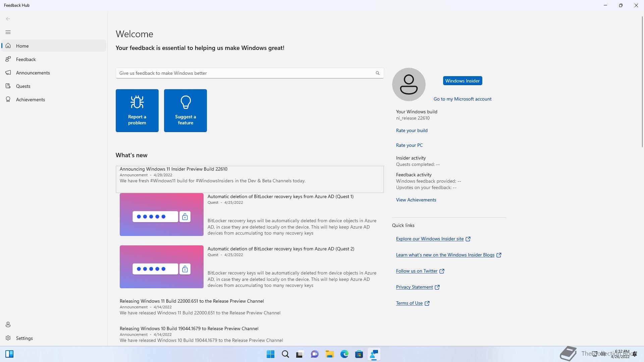The height and width of the screenshot is (362, 644).
Task: Open BitLocker recovery keys Quest 1 title
Action: (x=280, y=196)
